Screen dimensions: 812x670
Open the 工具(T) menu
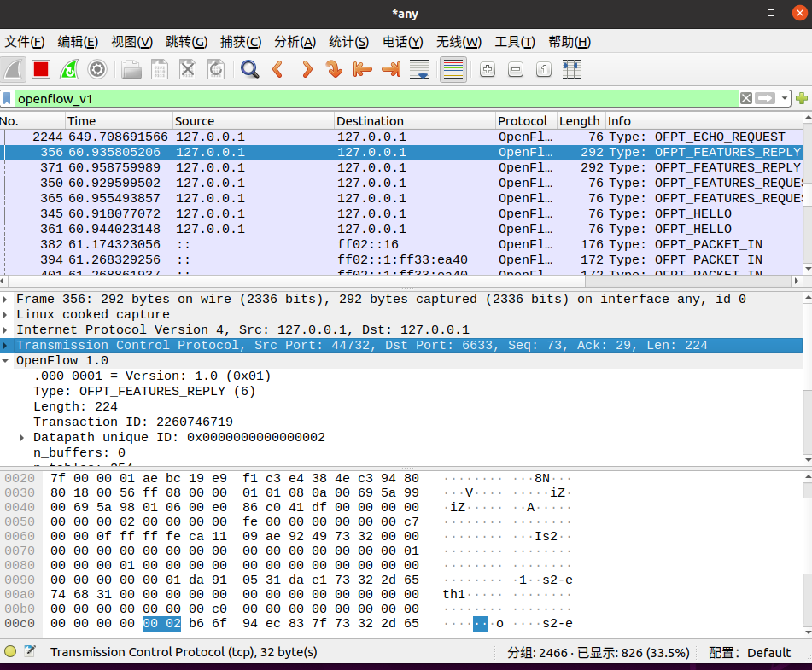(515, 42)
